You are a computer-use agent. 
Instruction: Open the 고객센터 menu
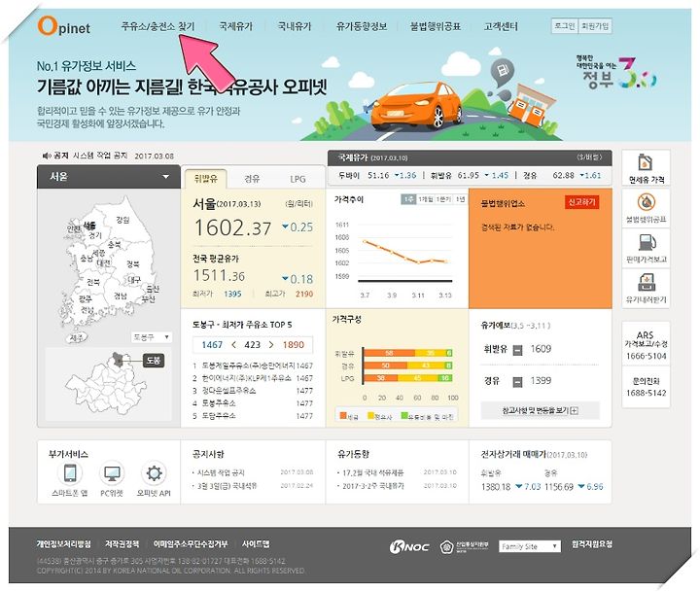[x=501, y=26]
